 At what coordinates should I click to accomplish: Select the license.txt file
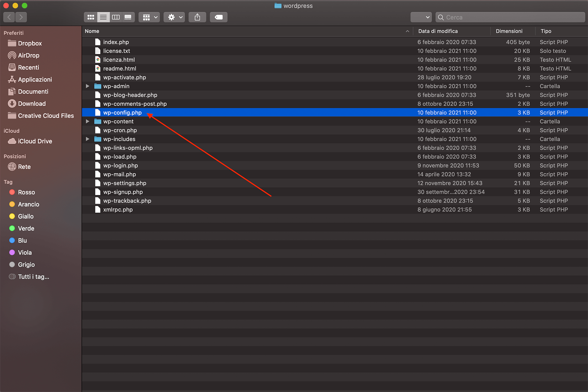tap(335, 51)
